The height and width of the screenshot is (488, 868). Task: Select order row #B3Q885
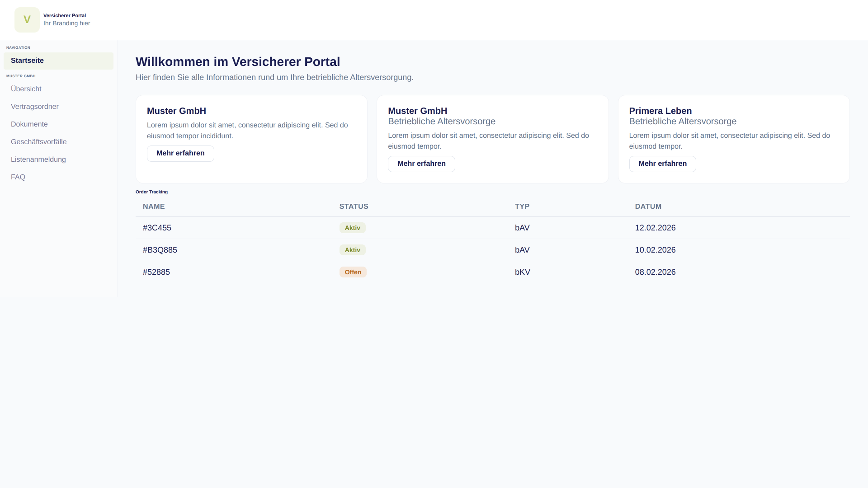coord(160,250)
